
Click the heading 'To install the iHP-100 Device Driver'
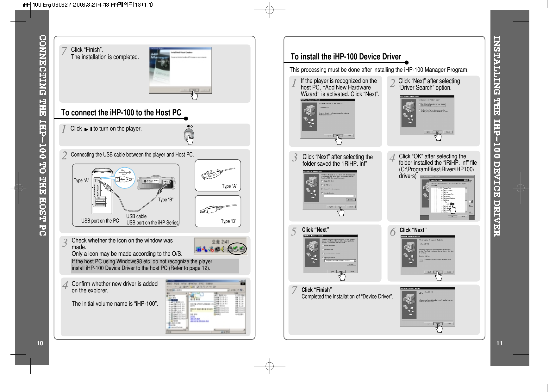pos(346,57)
